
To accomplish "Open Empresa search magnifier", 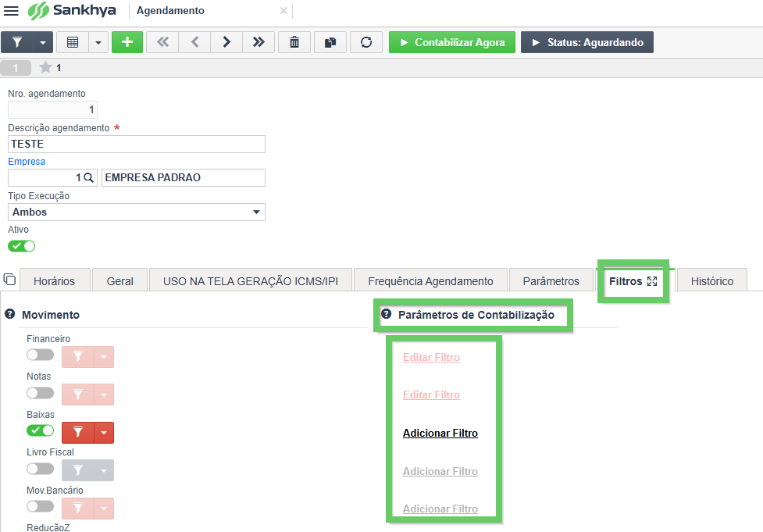I will (x=88, y=177).
